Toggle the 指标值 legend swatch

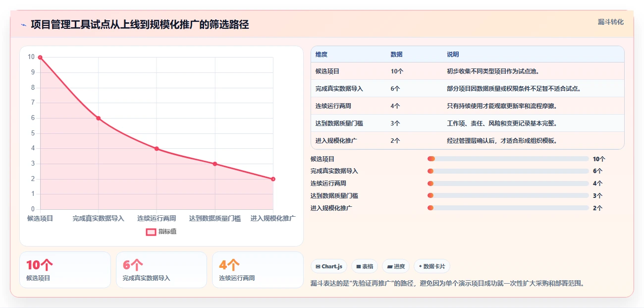151,232
